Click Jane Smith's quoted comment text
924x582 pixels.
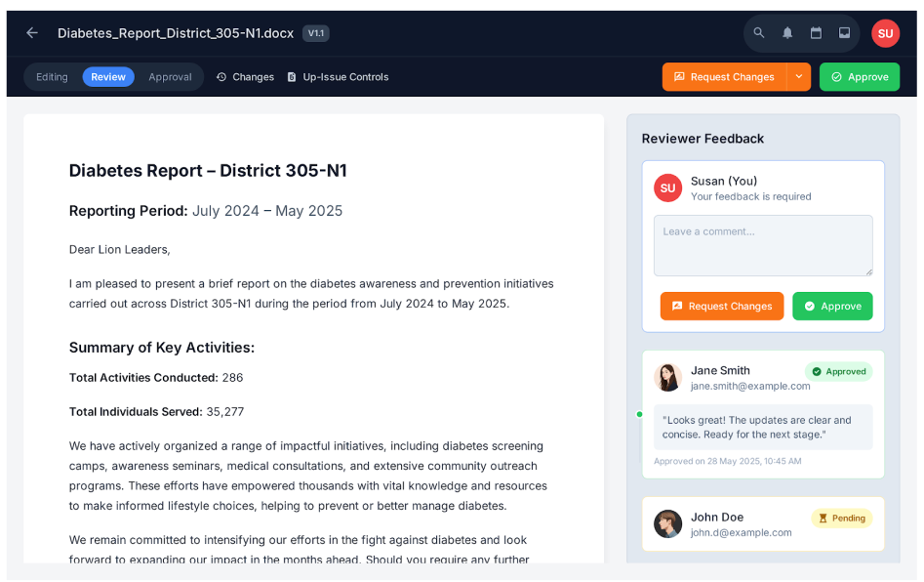coord(756,428)
